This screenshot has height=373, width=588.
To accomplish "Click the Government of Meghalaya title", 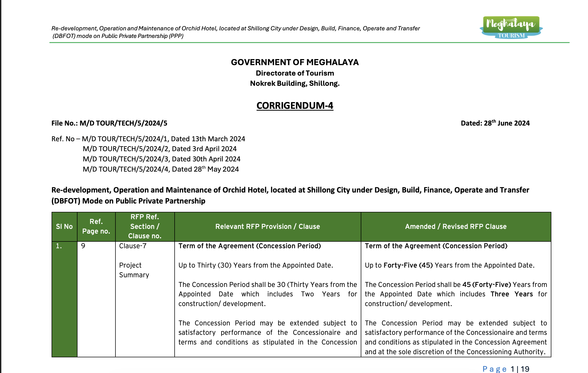I will (x=295, y=62).
